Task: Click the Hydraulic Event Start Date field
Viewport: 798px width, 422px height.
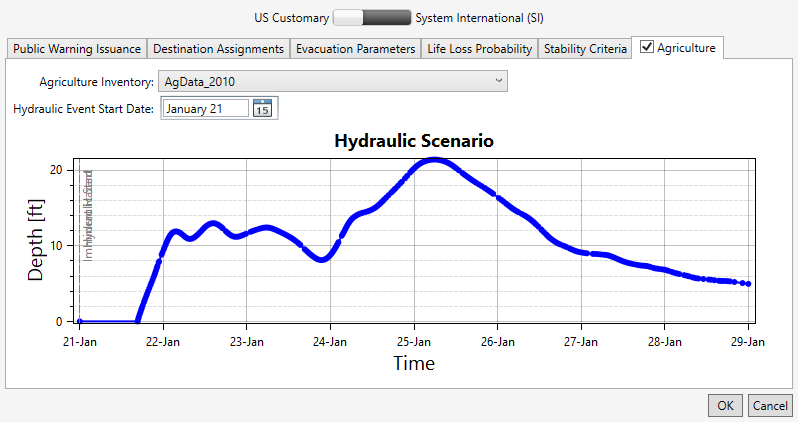Action: [x=205, y=108]
